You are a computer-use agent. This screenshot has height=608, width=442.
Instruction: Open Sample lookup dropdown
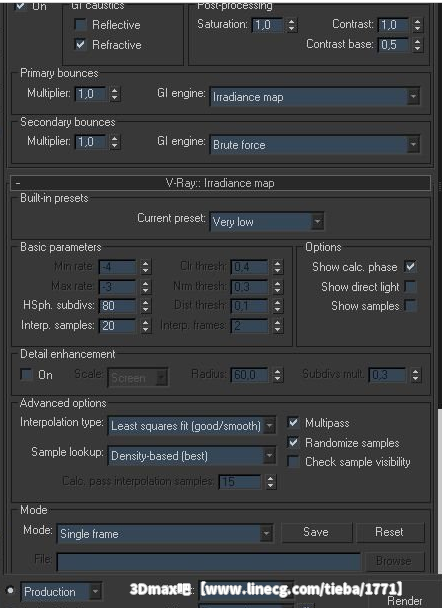192,456
